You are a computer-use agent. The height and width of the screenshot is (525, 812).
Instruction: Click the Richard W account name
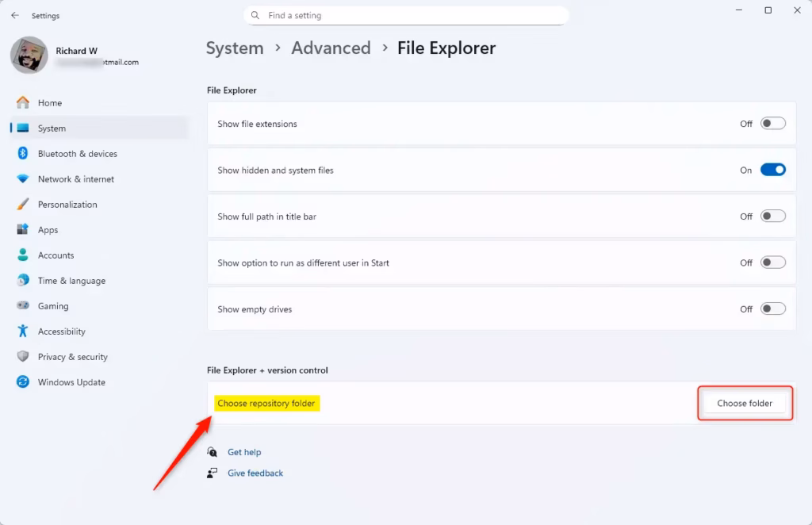(77, 51)
